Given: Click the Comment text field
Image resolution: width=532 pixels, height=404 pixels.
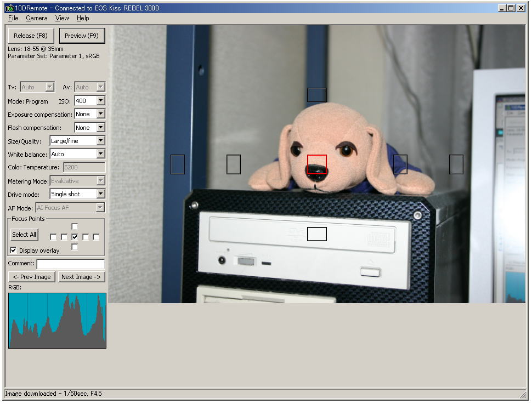Looking at the screenshot, I should click(70, 264).
